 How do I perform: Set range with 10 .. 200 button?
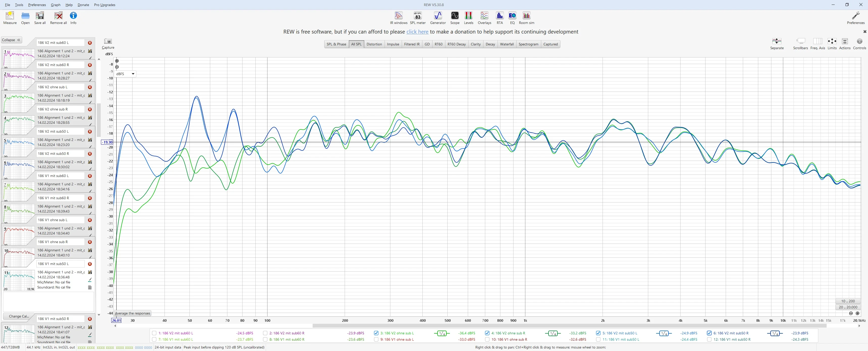point(848,301)
